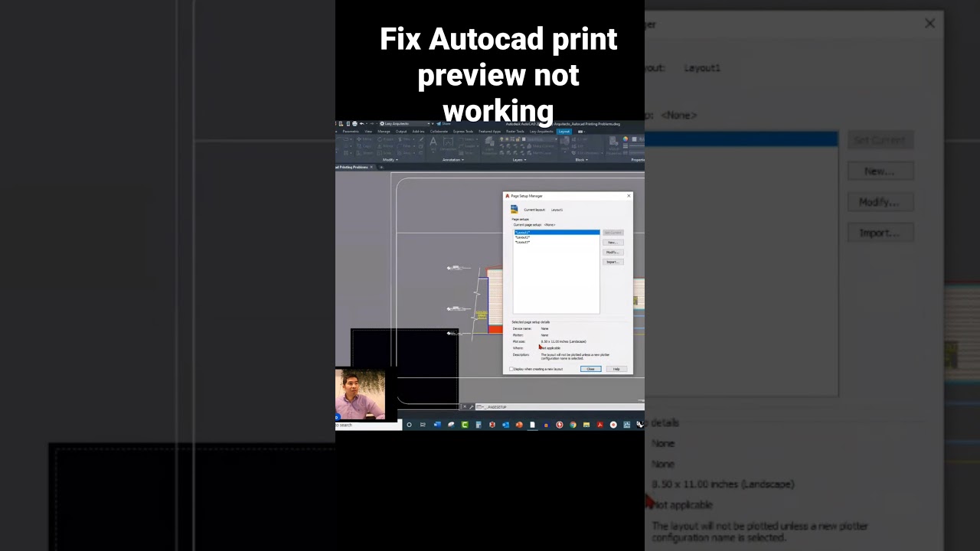Open the Express Tools ribbon tab
Viewport: 980px width, 551px height.
pyautogui.click(x=463, y=131)
